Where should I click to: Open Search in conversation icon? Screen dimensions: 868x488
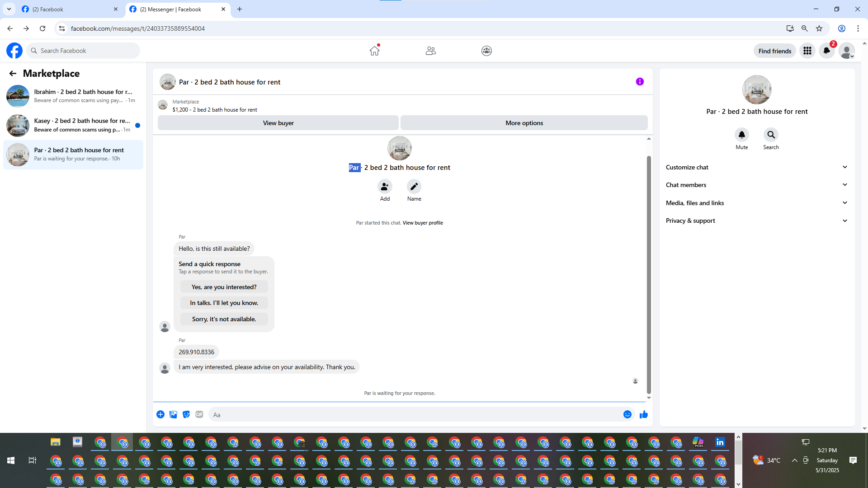pyautogui.click(x=771, y=135)
